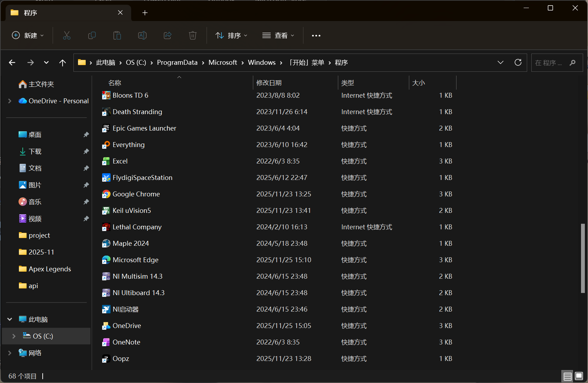
Task: Go forward with the right arrow
Action: click(30, 63)
